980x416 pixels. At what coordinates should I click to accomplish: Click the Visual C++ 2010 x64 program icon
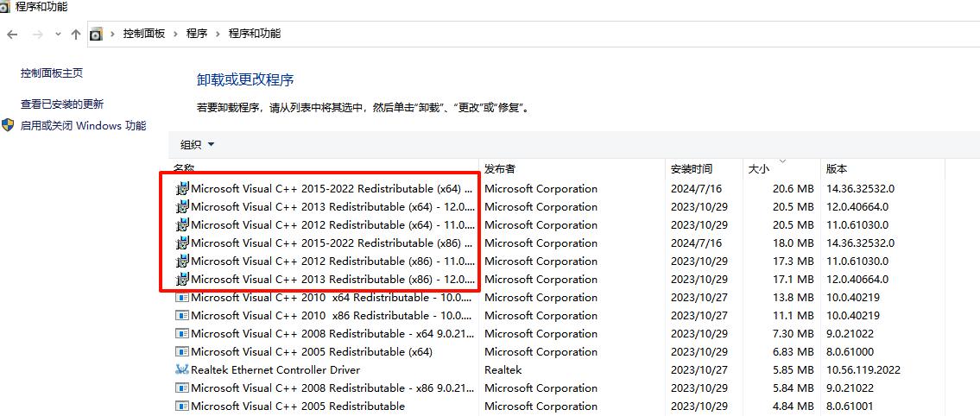(182, 297)
